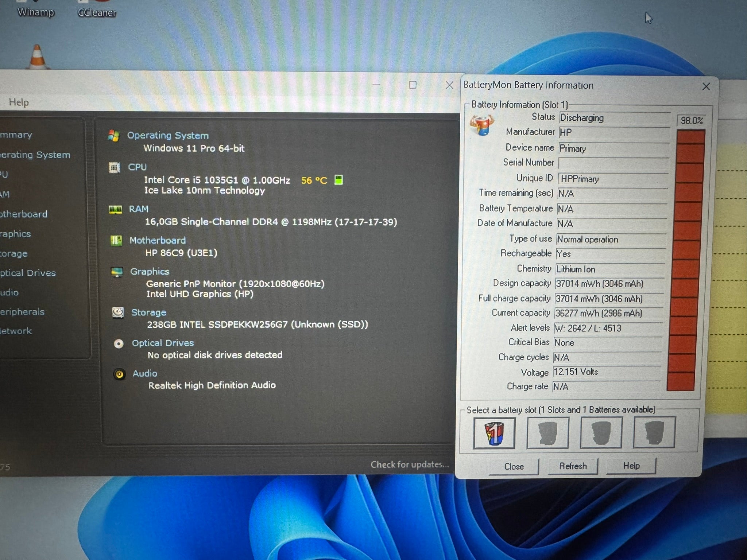Screen dimensions: 747x560
Task: Open the Graphics heading link
Action: pos(150,272)
